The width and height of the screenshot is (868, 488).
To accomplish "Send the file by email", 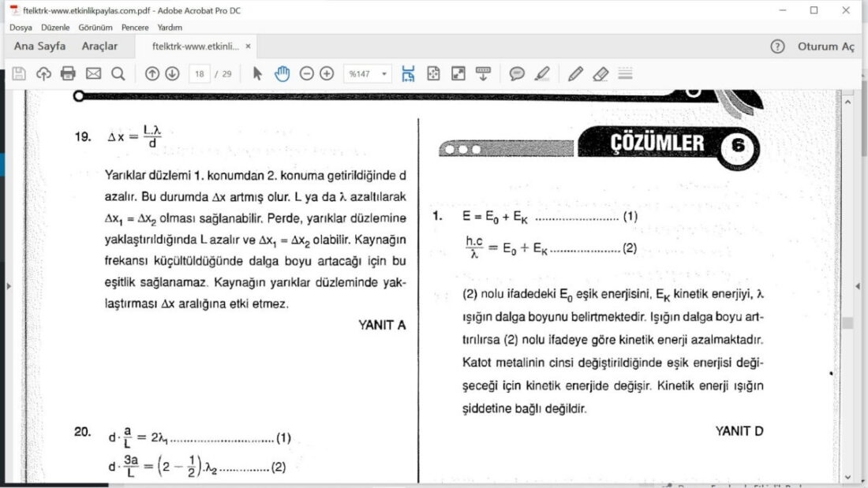I will (93, 73).
